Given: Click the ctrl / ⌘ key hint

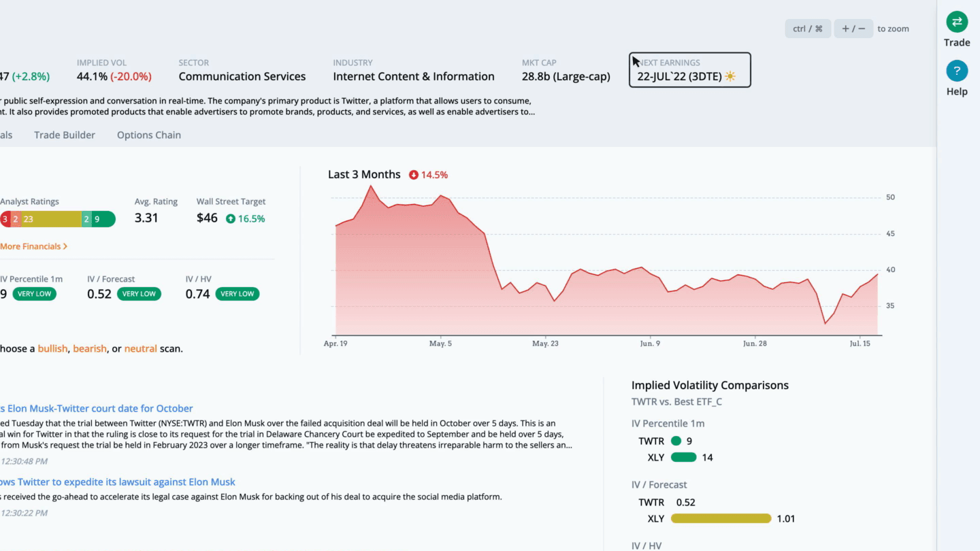Looking at the screenshot, I should coord(808,29).
